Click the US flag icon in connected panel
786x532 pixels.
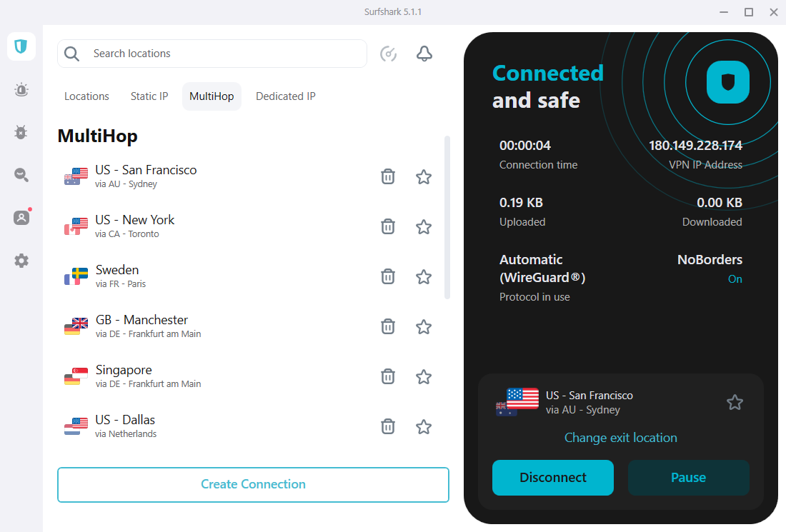point(522,398)
